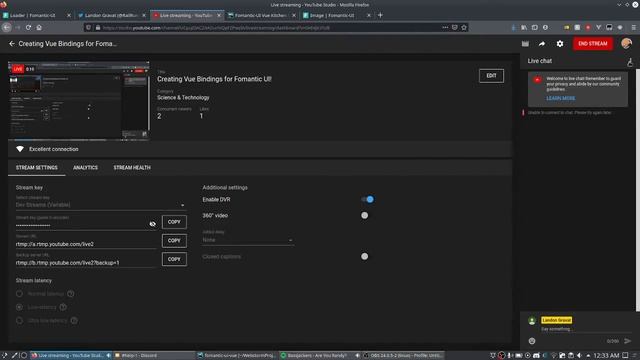Go back with the arrow beside stream title

(x=12, y=44)
